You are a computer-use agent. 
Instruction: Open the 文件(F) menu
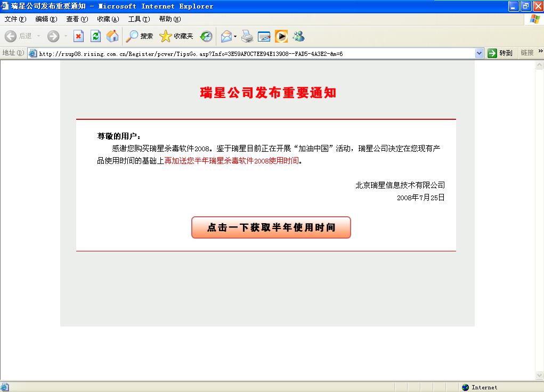[x=15, y=19]
